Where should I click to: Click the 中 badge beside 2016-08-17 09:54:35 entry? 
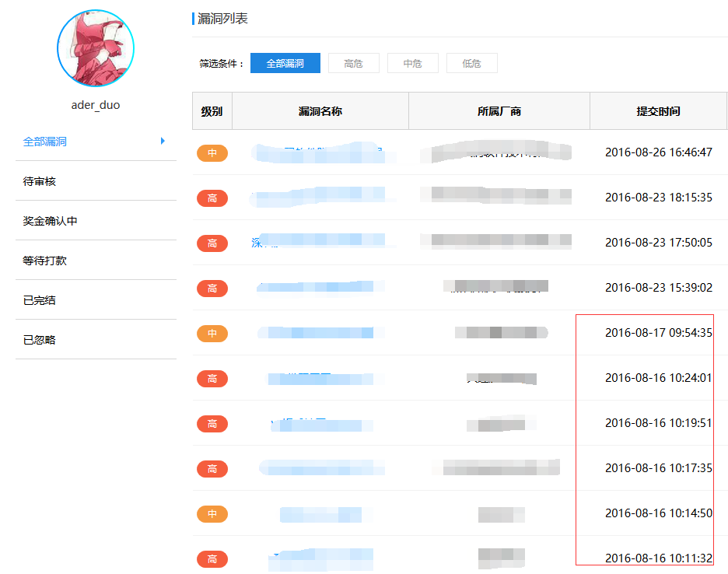212,333
